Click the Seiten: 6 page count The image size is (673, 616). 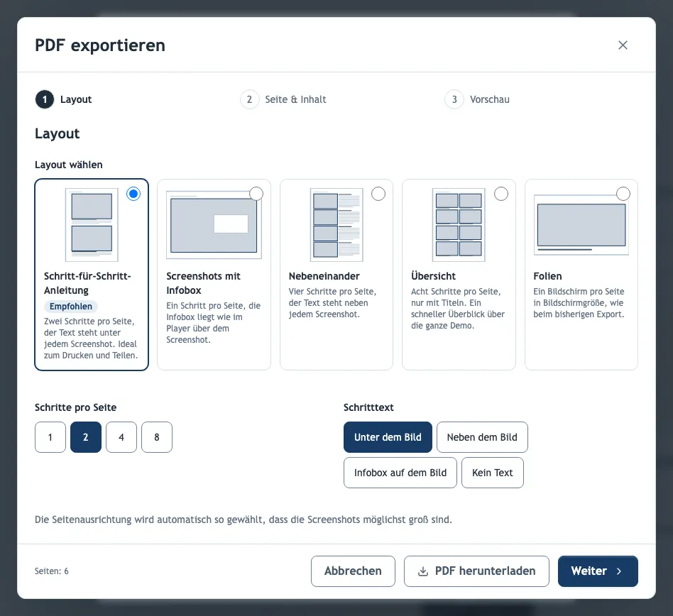coord(52,571)
